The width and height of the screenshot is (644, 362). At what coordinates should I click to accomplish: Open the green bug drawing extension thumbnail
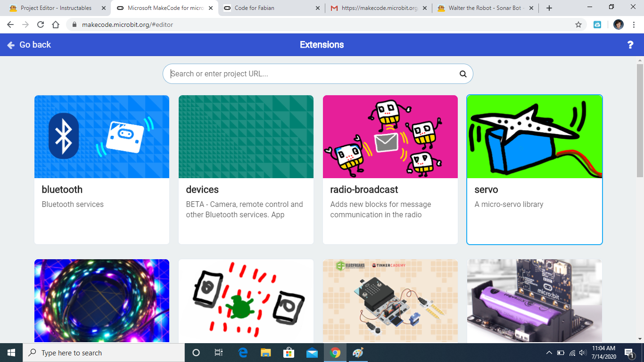pos(246,301)
